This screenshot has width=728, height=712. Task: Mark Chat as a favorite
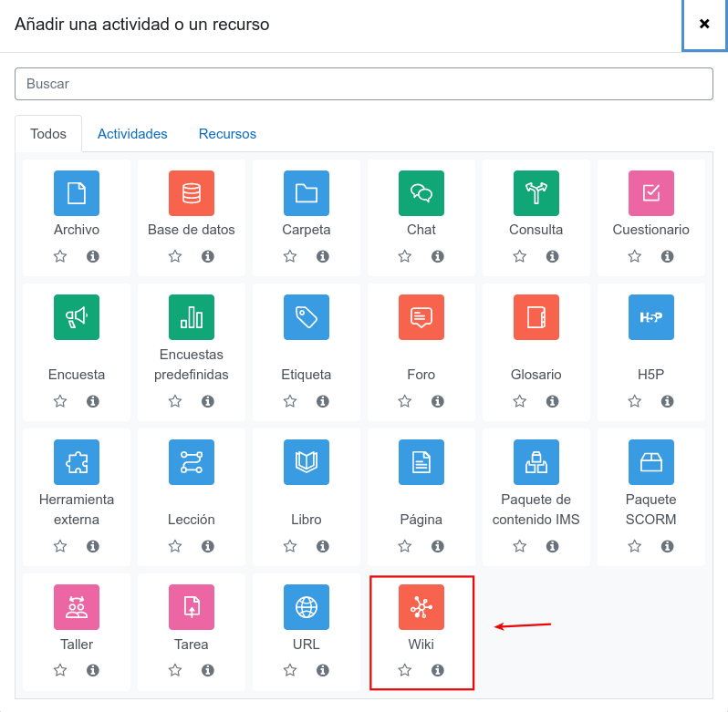405,256
